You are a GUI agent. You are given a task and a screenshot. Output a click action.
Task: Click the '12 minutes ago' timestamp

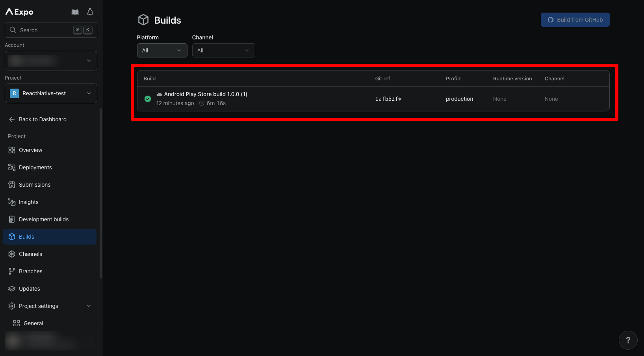click(175, 103)
